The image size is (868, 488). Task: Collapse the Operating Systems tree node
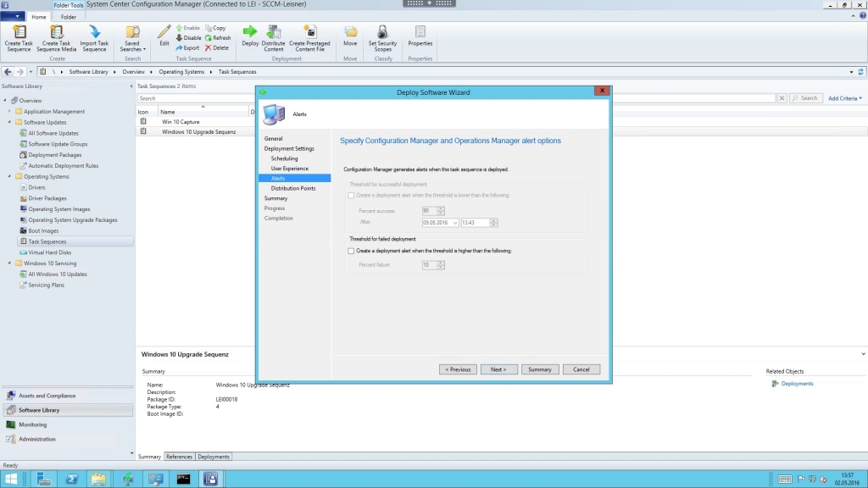click(x=9, y=176)
